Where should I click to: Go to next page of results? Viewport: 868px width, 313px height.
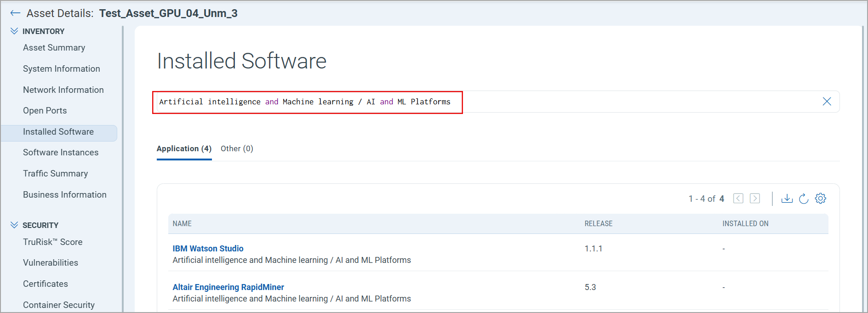coord(754,199)
